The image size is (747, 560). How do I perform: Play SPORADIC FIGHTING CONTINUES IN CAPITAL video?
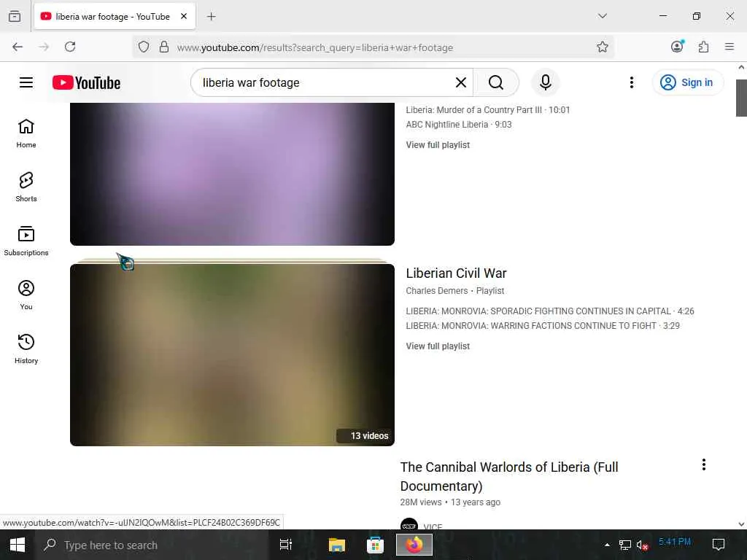[x=550, y=311]
